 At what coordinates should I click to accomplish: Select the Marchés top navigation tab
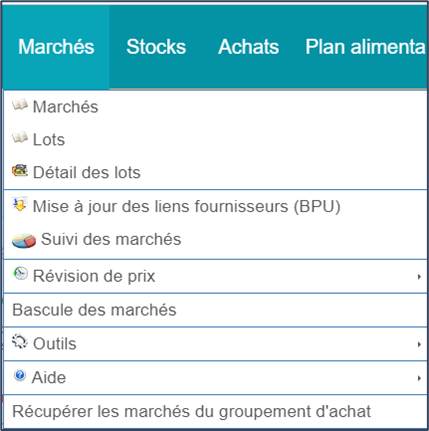tap(56, 47)
